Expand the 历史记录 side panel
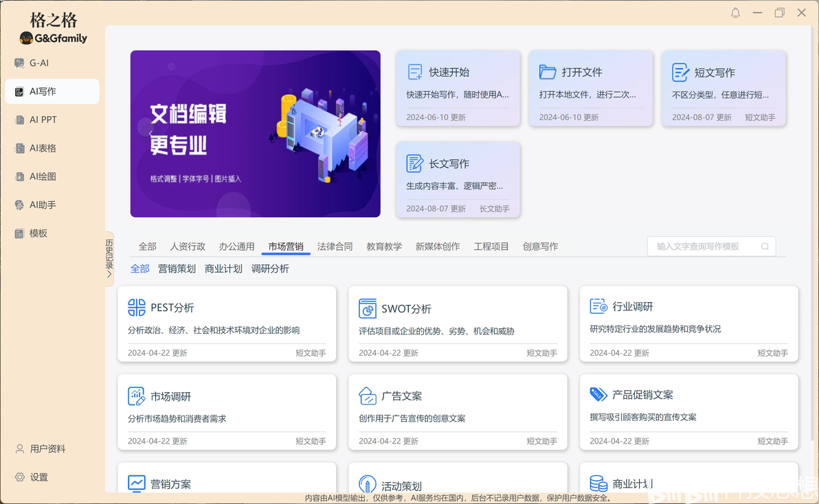The image size is (819, 504). [109, 259]
